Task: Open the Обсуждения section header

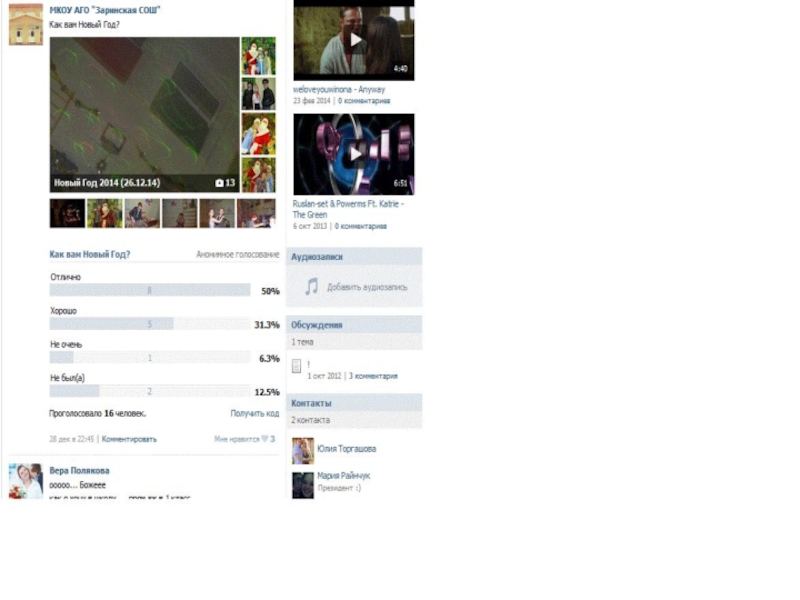Action: point(354,325)
